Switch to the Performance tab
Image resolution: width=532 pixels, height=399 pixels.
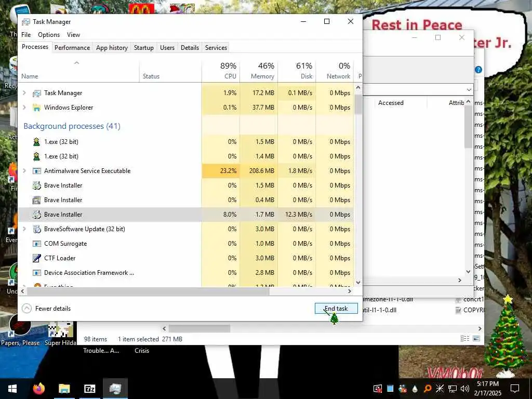pos(72,47)
